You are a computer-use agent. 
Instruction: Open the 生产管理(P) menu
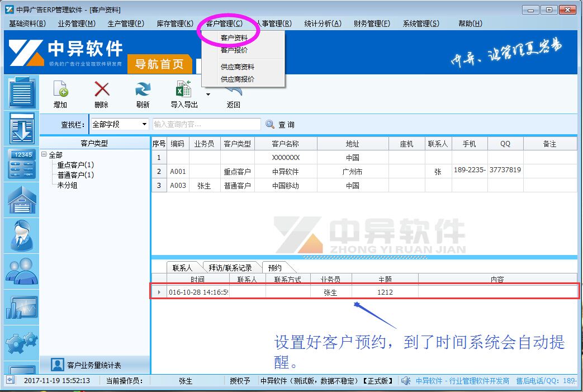[x=126, y=23]
